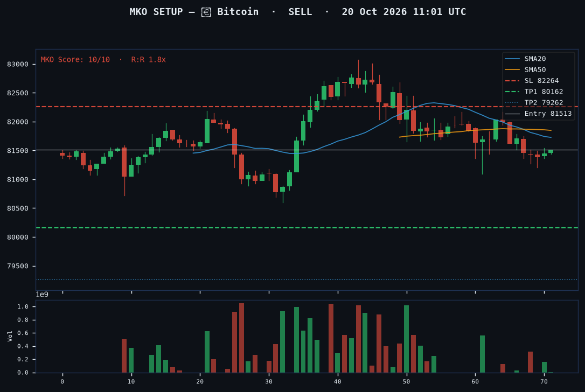
Task: Click the orange SMA50 line sample in legend
Action: (512, 70)
